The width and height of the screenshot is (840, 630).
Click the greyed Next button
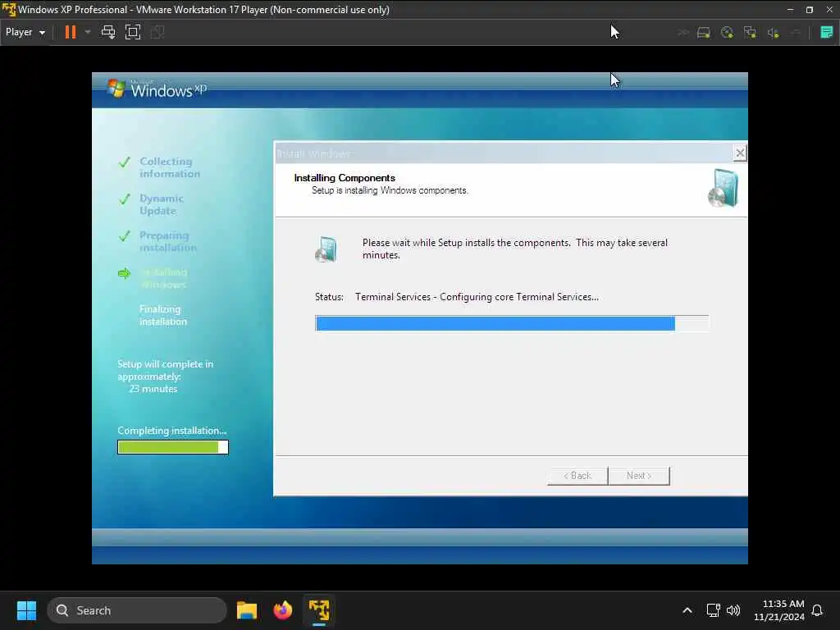click(x=639, y=476)
